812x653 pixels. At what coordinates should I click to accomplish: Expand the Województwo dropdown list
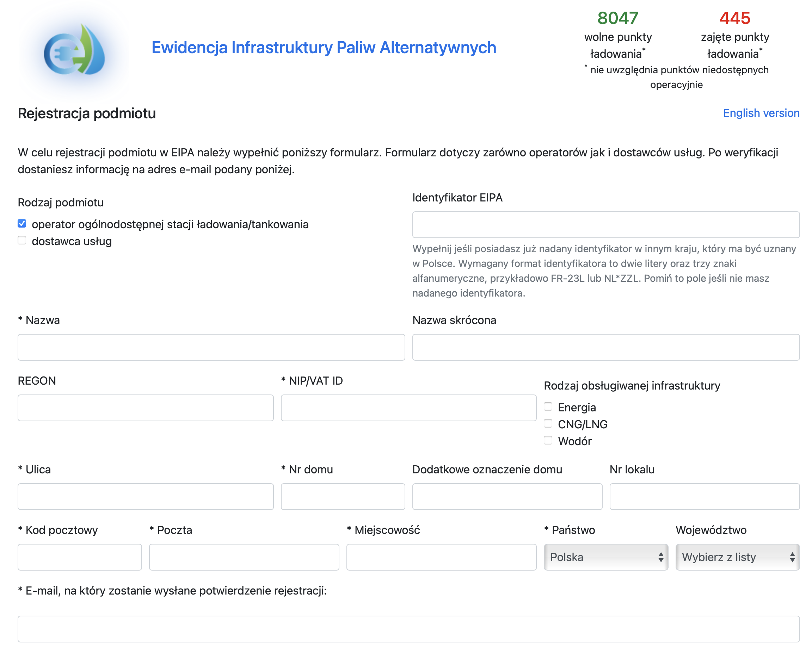pyautogui.click(x=737, y=557)
